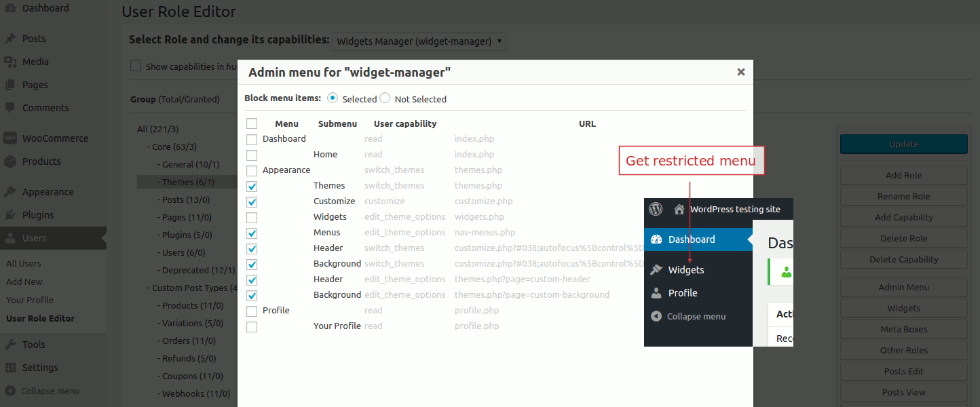
Task: Click the Dashboard gauge icon in sidebar
Action: click(x=10, y=8)
